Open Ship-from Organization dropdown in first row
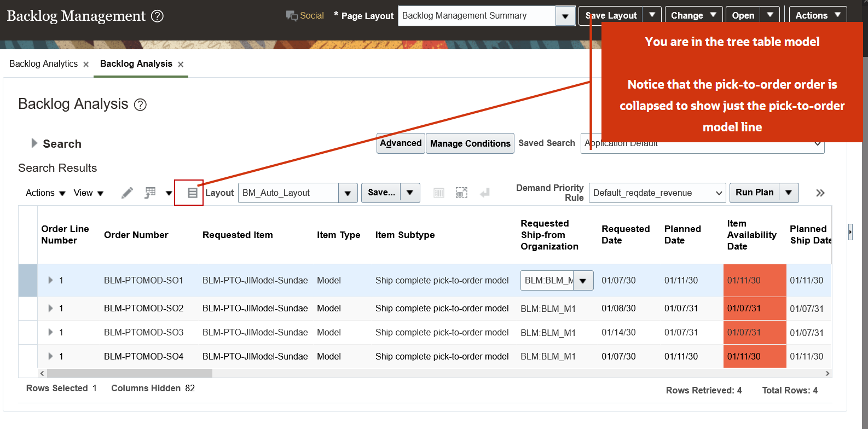Viewport: 868px width, 429px height. click(x=583, y=281)
